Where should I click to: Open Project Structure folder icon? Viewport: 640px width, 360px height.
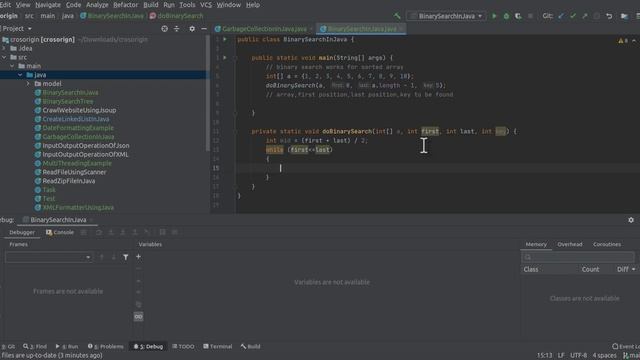coord(624,16)
